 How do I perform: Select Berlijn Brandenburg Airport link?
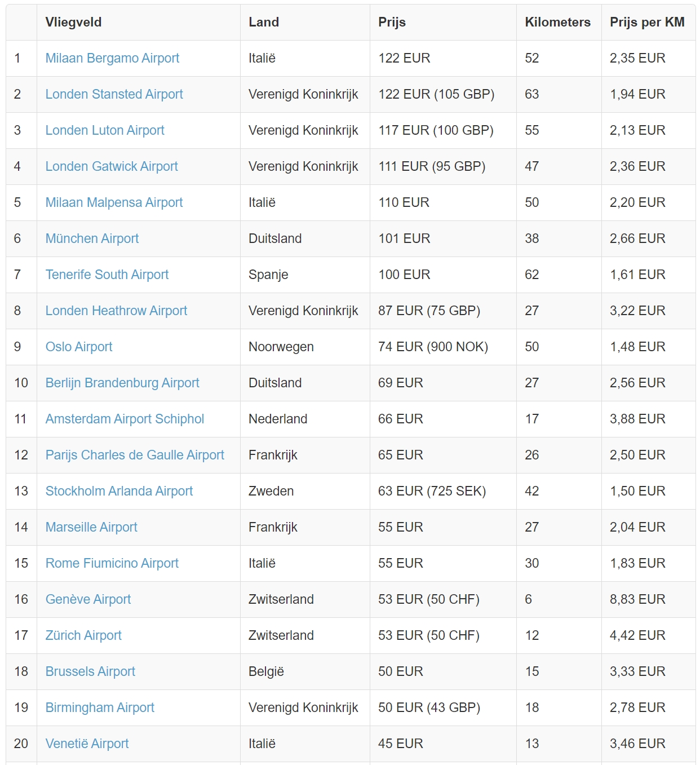tap(122, 383)
